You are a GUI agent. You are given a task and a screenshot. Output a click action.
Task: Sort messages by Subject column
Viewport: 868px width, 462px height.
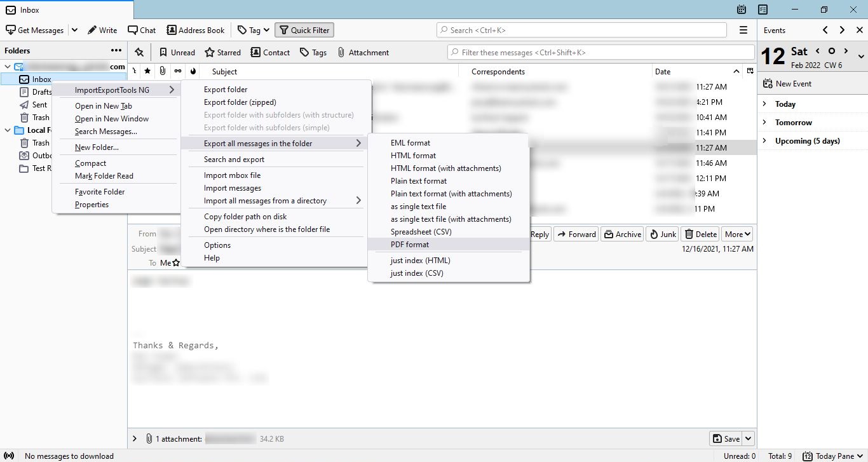click(x=224, y=72)
